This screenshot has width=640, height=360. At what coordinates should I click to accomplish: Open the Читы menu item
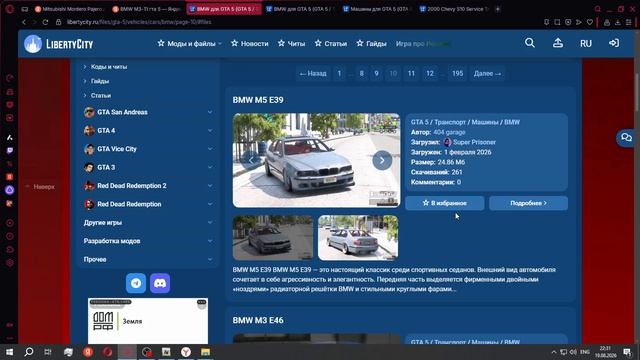(x=291, y=43)
